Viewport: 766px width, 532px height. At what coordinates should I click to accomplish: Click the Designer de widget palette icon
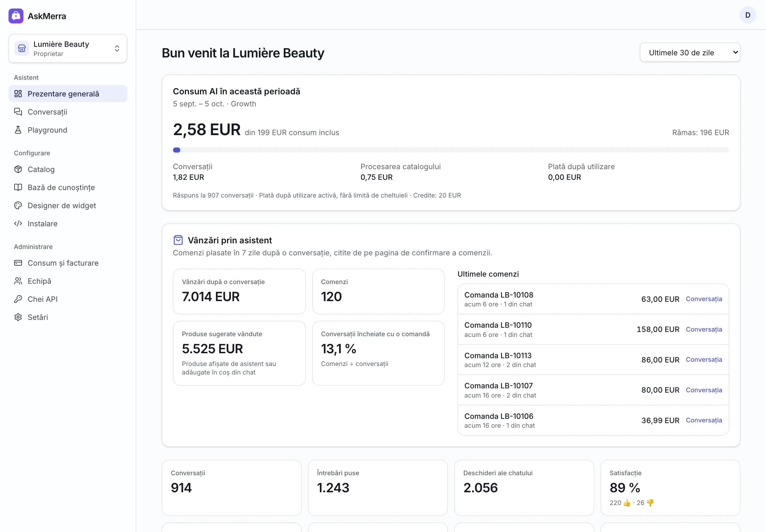18,205
